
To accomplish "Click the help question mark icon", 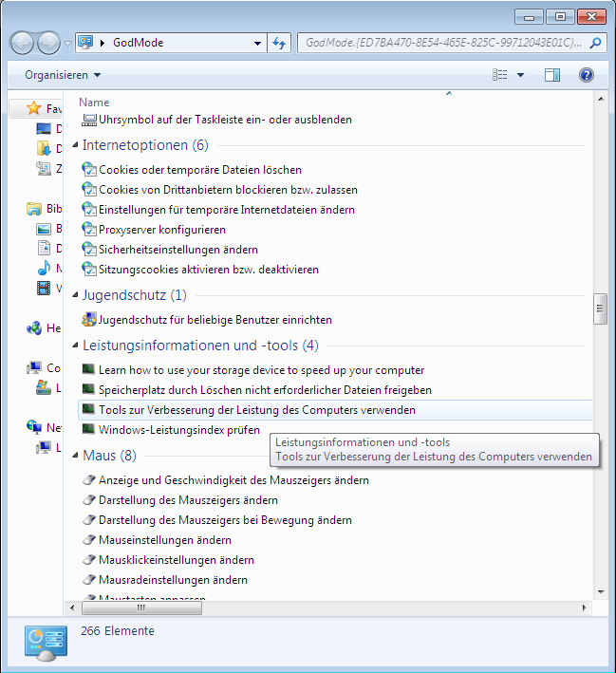I will (x=586, y=75).
